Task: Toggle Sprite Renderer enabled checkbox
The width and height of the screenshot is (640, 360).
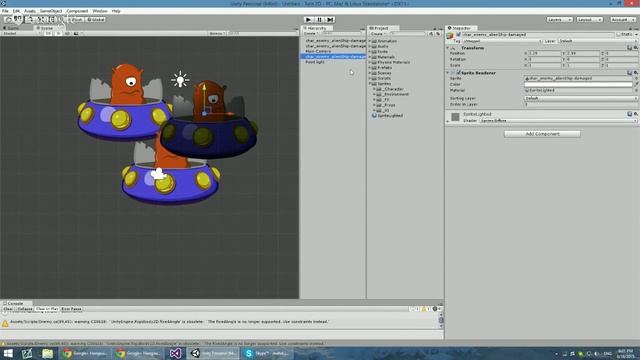Action: click(458, 73)
